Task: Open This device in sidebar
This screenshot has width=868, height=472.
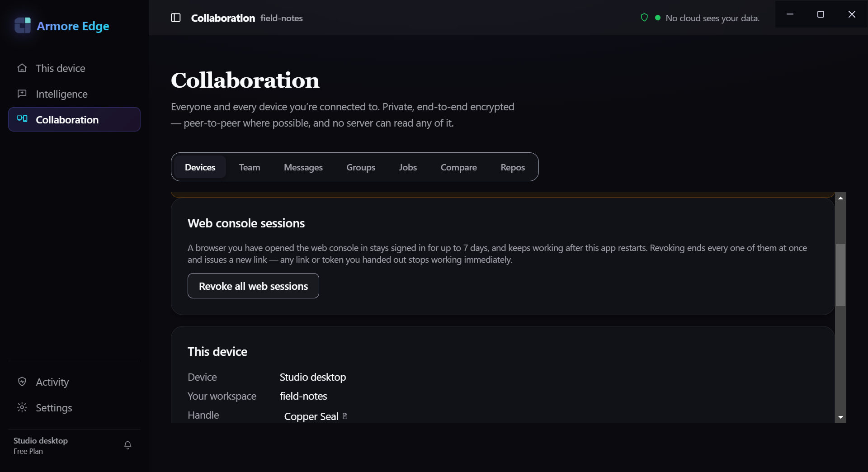Action: pos(74,68)
